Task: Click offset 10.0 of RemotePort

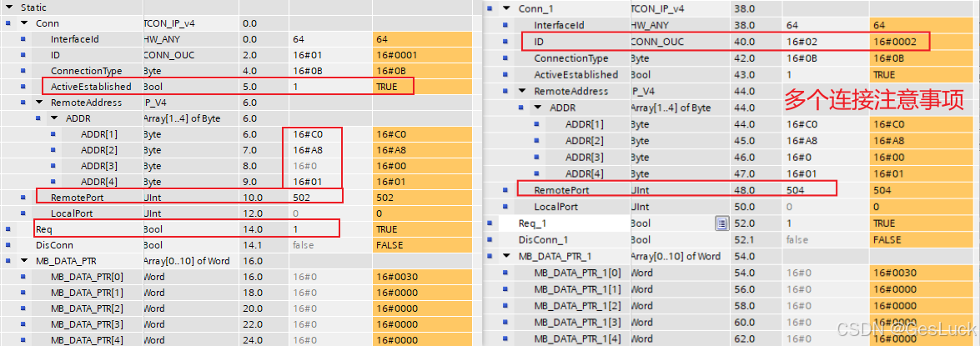Action: pos(254,198)
